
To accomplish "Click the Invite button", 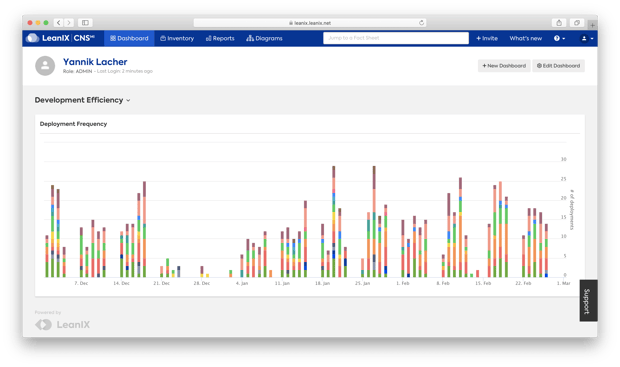I will point(487,38).
